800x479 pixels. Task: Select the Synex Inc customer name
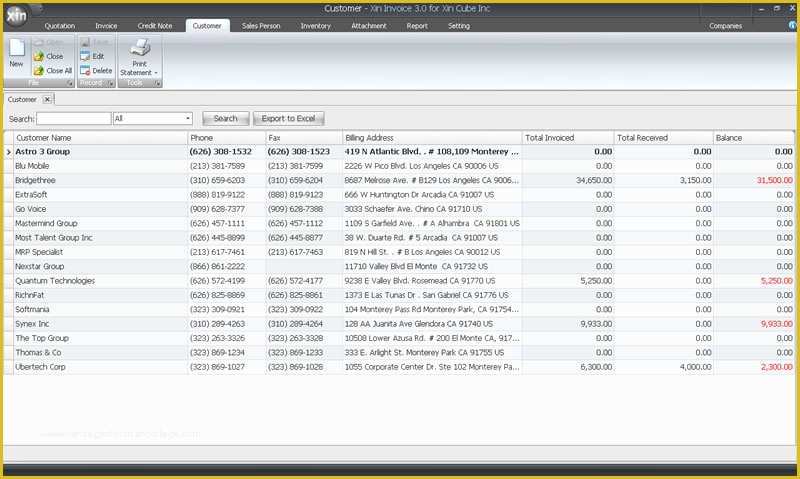[32, 324]
